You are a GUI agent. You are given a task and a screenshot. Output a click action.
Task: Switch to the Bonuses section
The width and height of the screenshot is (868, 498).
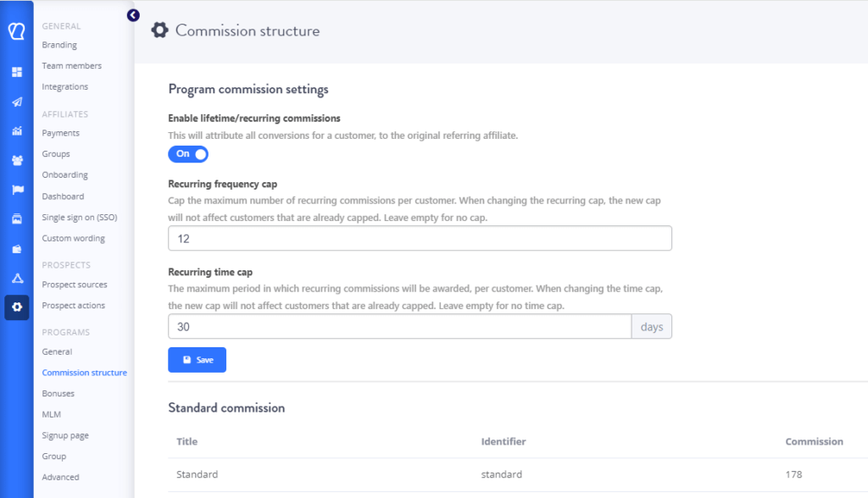click(x=58, y=393)
